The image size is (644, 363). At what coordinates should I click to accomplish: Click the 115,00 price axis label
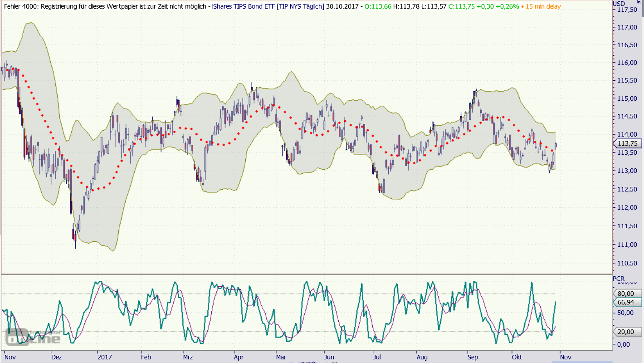click(626, 98)
